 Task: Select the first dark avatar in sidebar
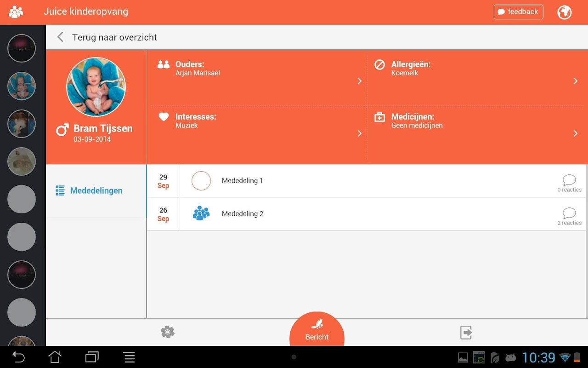(22, 48)
